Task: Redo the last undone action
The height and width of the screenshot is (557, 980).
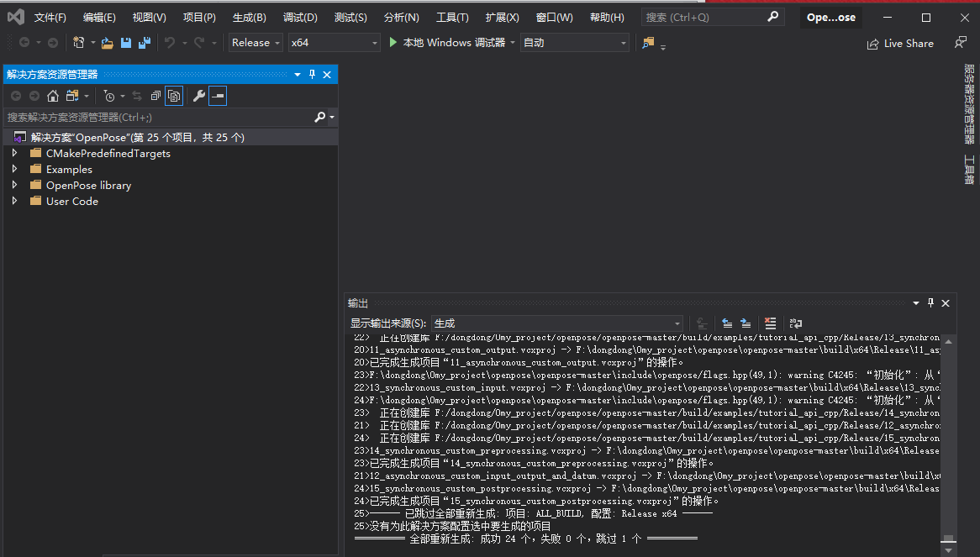Action: coord(199,43)
